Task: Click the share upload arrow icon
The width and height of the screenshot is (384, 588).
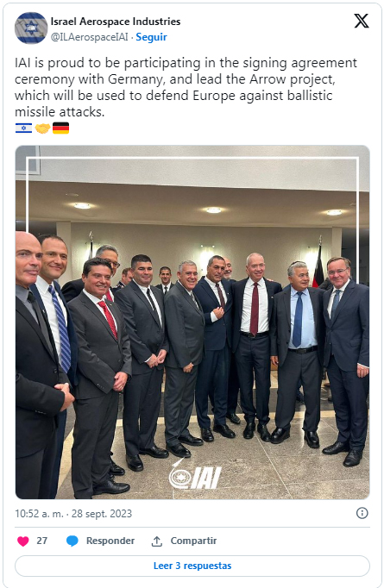Action: coord(156,541)
